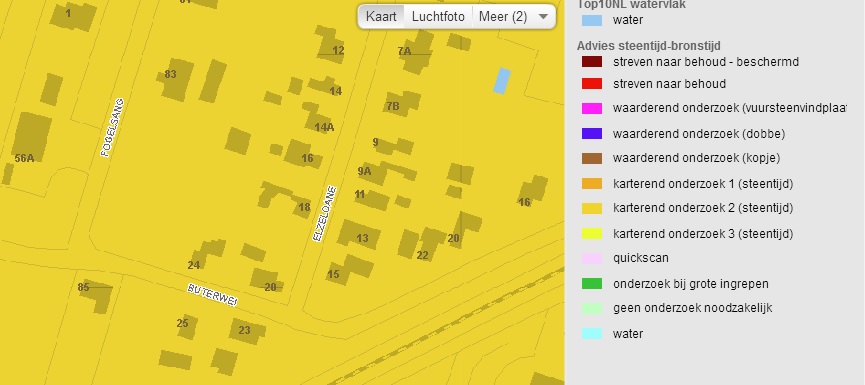
Task: Click the blue water swatch under Top10NL watervlak
Action: (x=592, y=20)
